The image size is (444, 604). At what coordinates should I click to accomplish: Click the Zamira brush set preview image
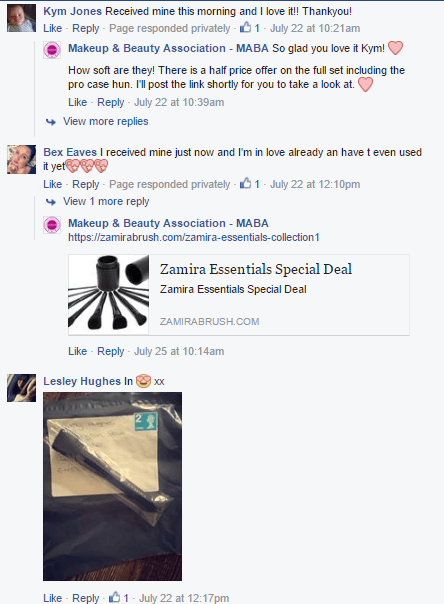coord(109,295)
